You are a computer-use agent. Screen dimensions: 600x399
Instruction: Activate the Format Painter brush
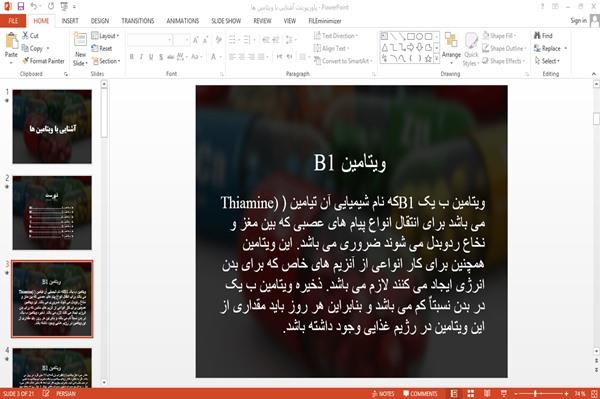[x=43, y=61]
